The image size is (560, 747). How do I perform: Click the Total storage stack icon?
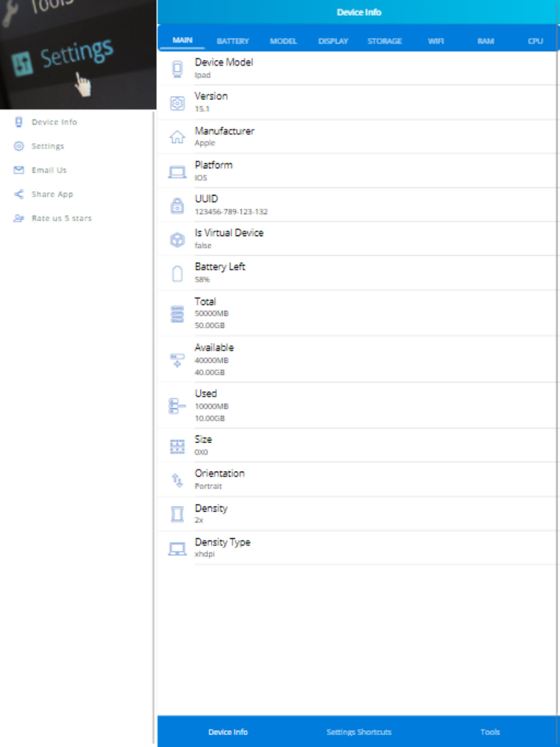[x=178, y=311]
